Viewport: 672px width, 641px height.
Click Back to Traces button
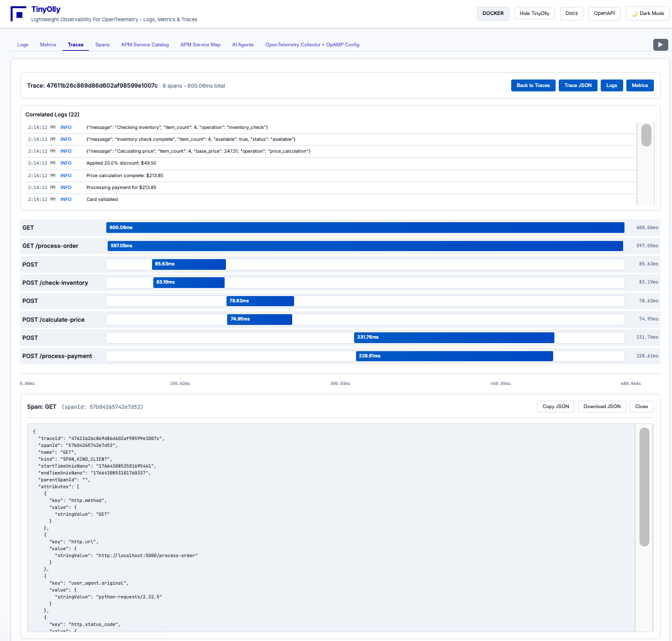click(x=533, y=85)
